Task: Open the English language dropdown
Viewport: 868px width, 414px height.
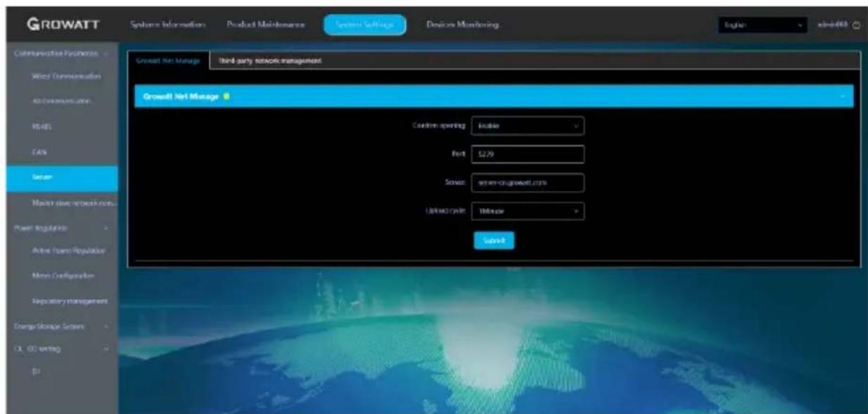Action: coord(762,25)
